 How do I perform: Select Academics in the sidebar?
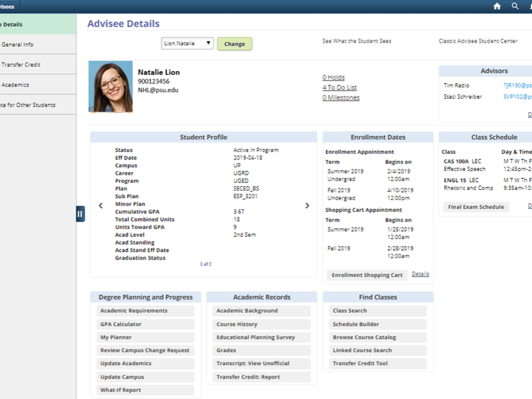(x=38, y=85)
